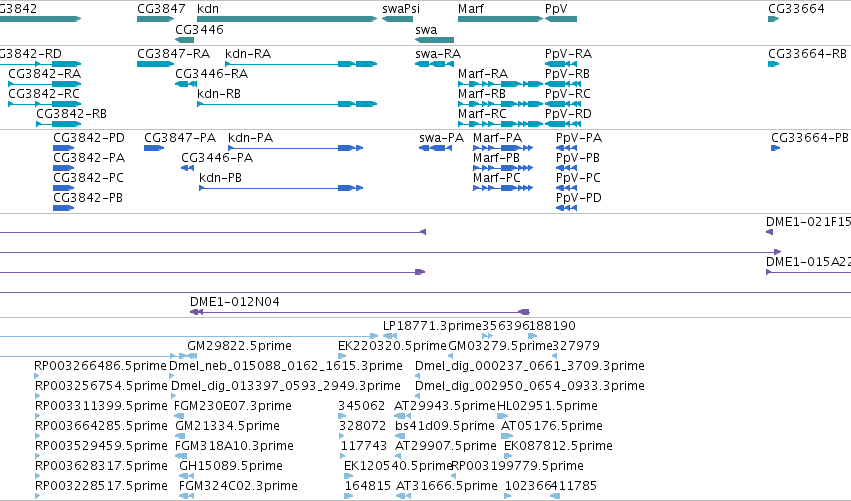
Task: Select EST EK220320.5prime
Action: [x=392, y=346]
